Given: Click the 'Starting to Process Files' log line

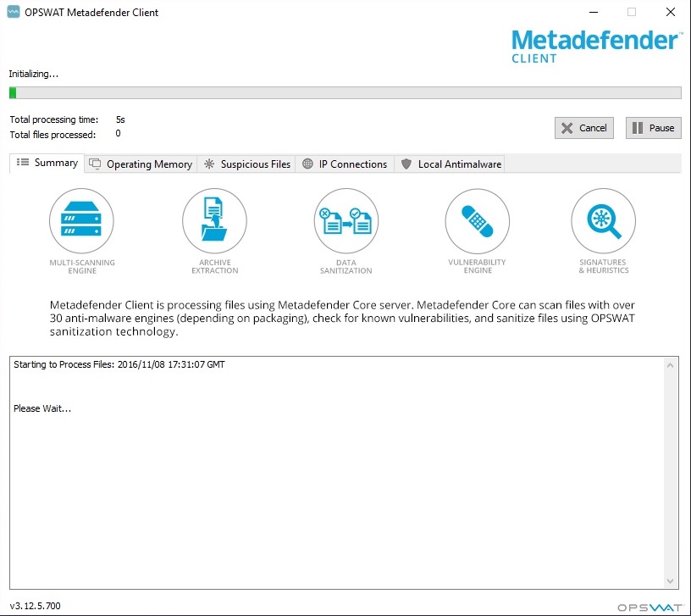Looking at the screenshot, I should pos(119,364).
